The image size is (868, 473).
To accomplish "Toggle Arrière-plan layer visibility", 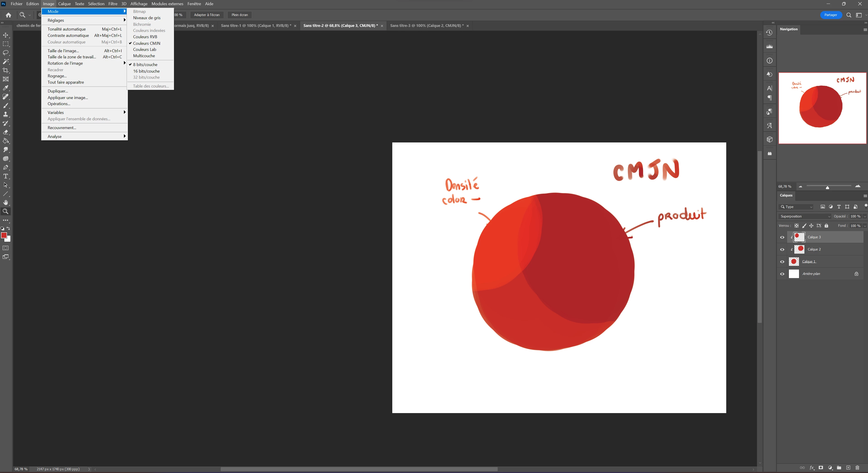I will click(x=782, y=274).
